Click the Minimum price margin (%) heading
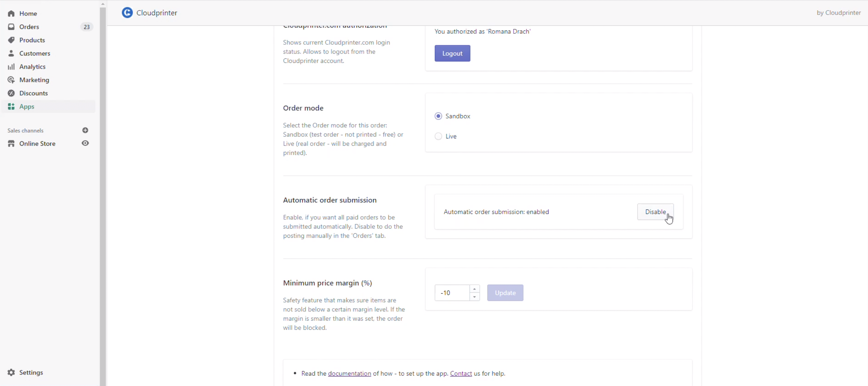This screenshot has height=386, width=868. 327,283
